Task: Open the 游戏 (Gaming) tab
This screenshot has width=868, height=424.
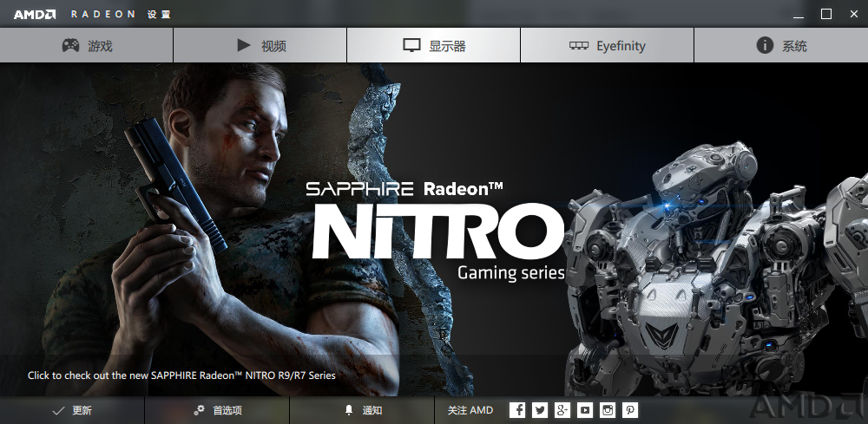Action: [86, 45]
